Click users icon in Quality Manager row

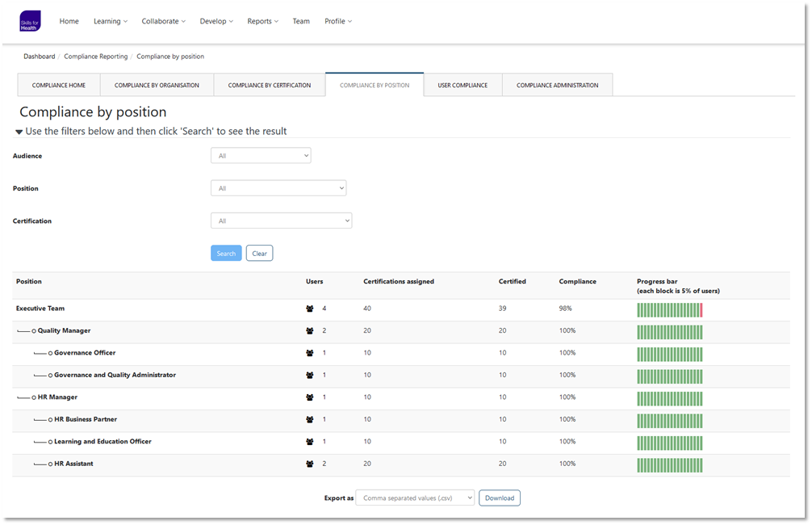(x=310, y=331)
